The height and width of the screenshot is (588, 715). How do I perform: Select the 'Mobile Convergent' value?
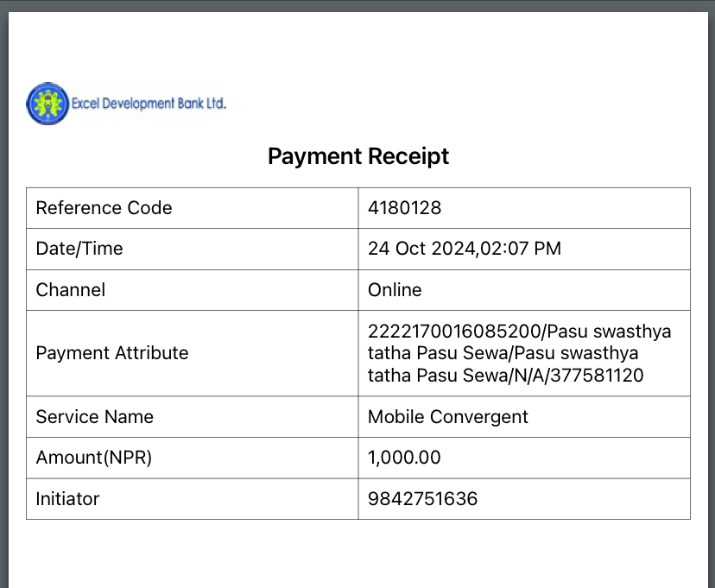[x=448, y=417]
